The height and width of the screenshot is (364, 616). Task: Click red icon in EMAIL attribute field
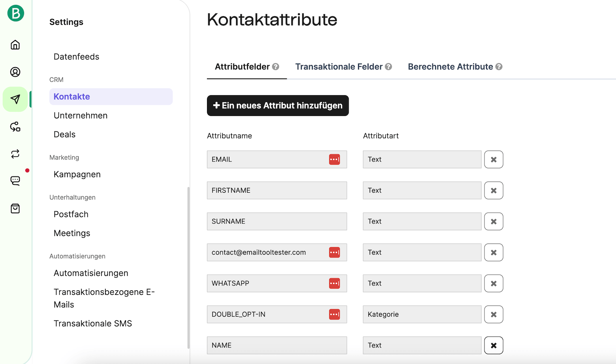click(x=334, y=159)
